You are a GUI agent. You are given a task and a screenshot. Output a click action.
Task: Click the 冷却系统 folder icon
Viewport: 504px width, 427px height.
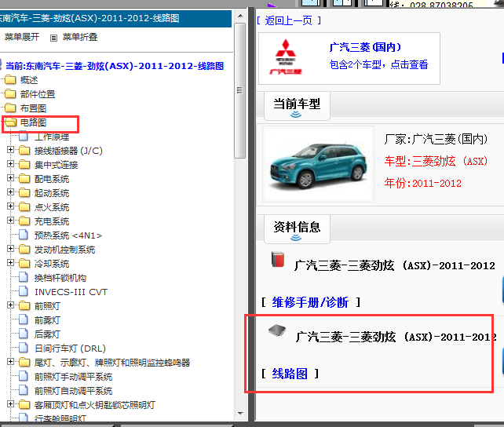[24, 263]
